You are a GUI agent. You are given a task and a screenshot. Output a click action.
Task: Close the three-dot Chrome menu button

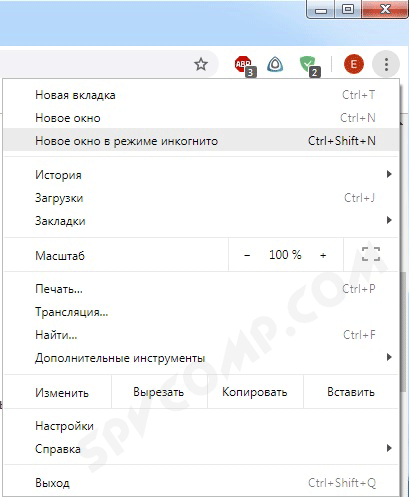[386, 64]
